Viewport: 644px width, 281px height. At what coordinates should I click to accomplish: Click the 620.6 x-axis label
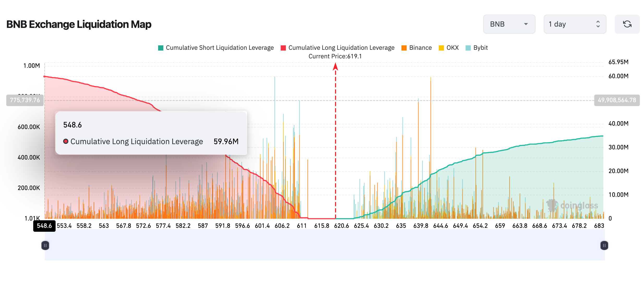(x=342, y=226)
